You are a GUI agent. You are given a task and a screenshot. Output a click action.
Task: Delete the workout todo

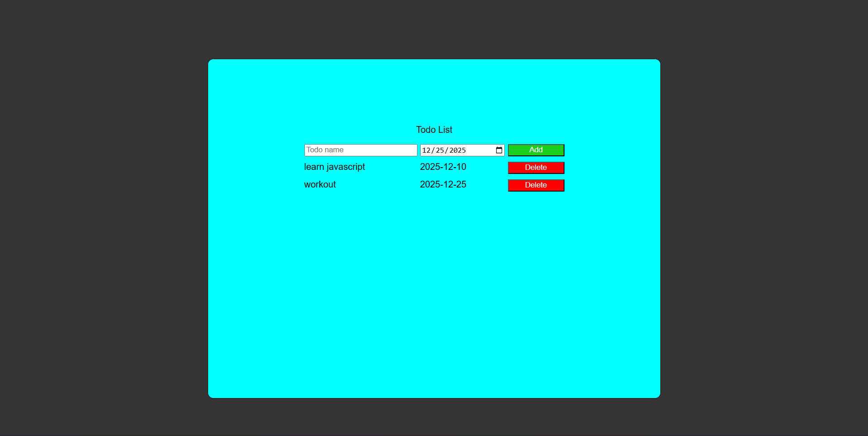(x=536, y=185)
